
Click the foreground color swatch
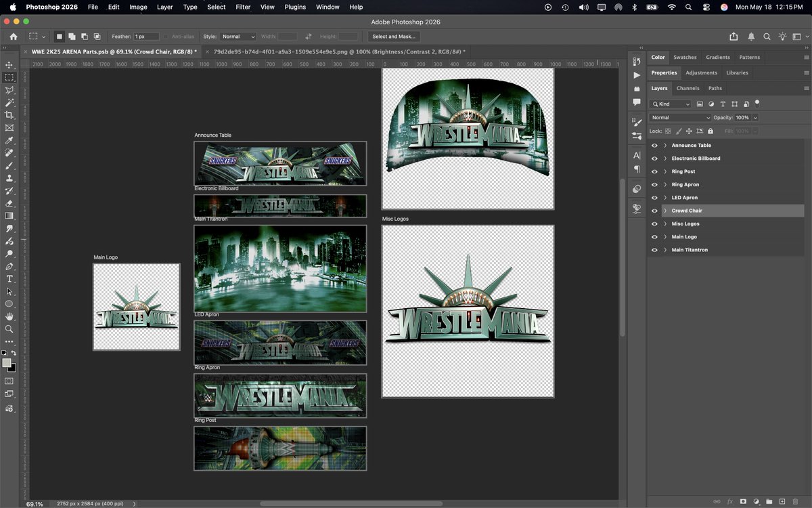tap(7, 363)
